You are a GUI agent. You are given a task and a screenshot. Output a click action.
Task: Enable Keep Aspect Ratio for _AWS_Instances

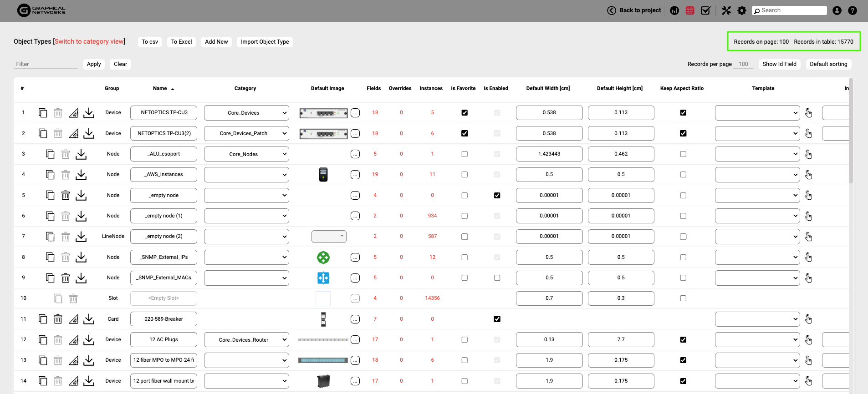683,175
